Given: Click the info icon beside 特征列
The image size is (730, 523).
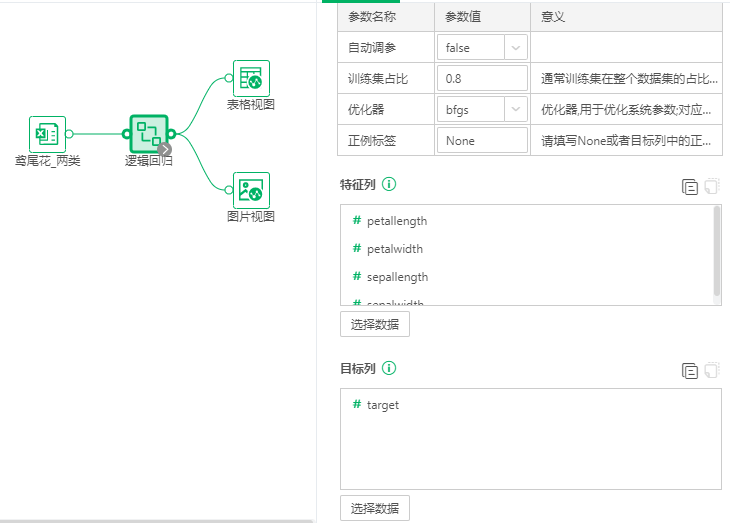Looking at the screenshot, I should coord(389,184).
